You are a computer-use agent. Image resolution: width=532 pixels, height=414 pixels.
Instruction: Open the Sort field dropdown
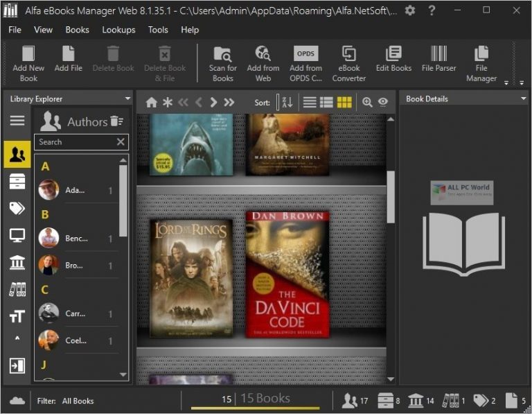coord(278,102)
